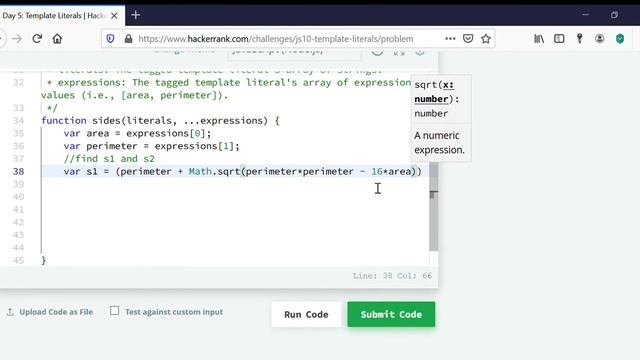Click the 'function sides' declaration line

click(160, 120)
